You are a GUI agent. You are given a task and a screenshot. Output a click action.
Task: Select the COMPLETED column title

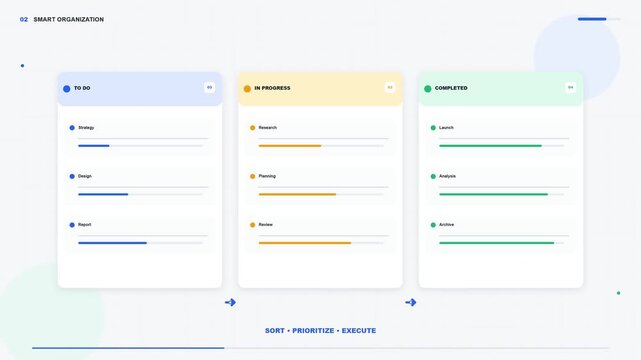[451, 88]
